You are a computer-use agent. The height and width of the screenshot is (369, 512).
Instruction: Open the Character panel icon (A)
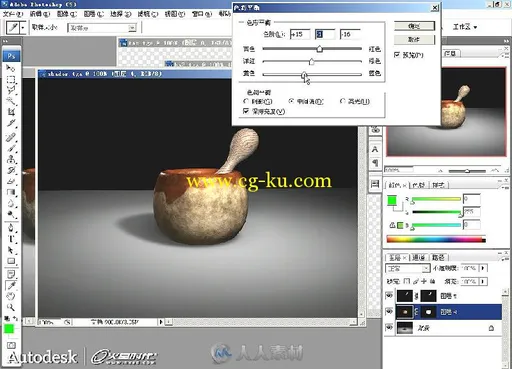(375, 149)
